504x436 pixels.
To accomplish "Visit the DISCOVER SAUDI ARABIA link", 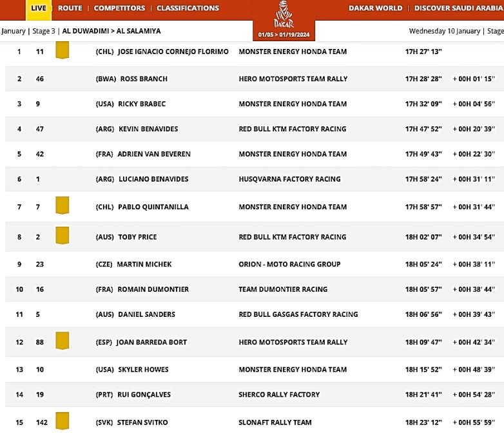I will point(458,8).
